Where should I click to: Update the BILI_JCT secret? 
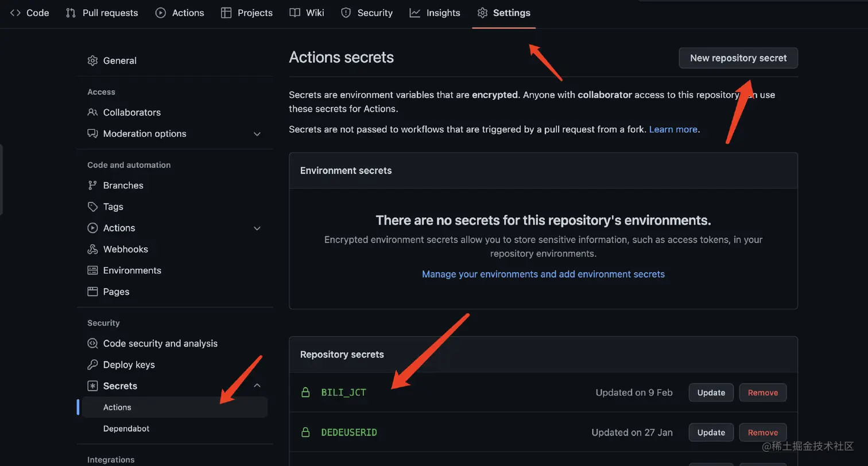tap(711, 392)
